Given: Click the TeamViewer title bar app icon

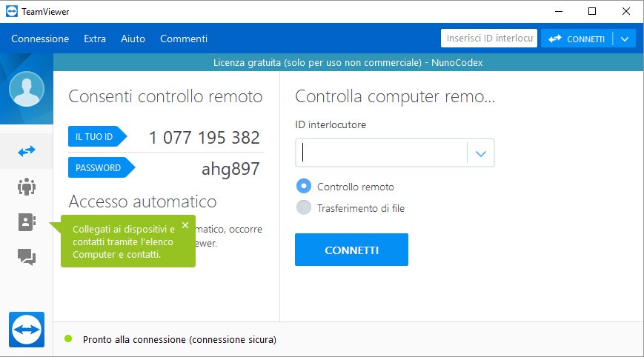Looking at the screenshot, I should tap(13, 12).
